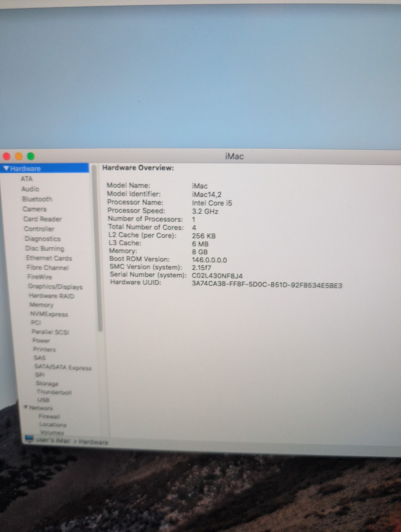Select PCI in the sidebar
The width and height of the screenshot is (401, 532).
[x=36, y=323]
